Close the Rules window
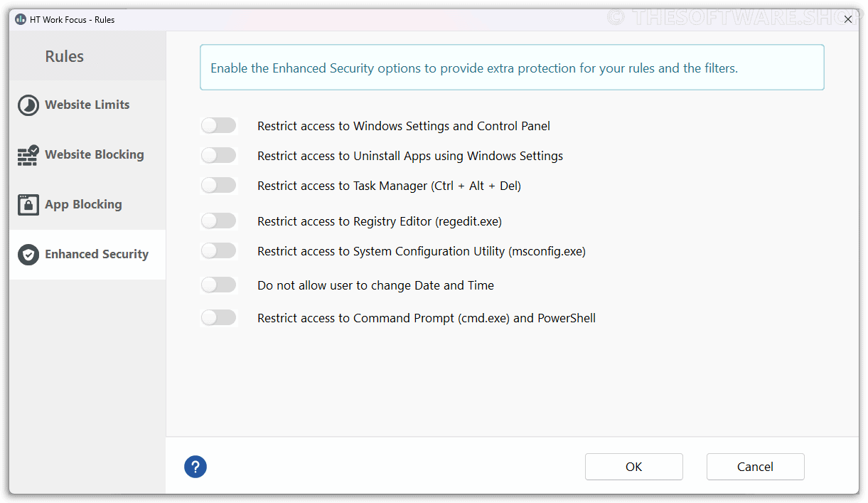This screenshot has width=868, height=503. tap(847, 19)
